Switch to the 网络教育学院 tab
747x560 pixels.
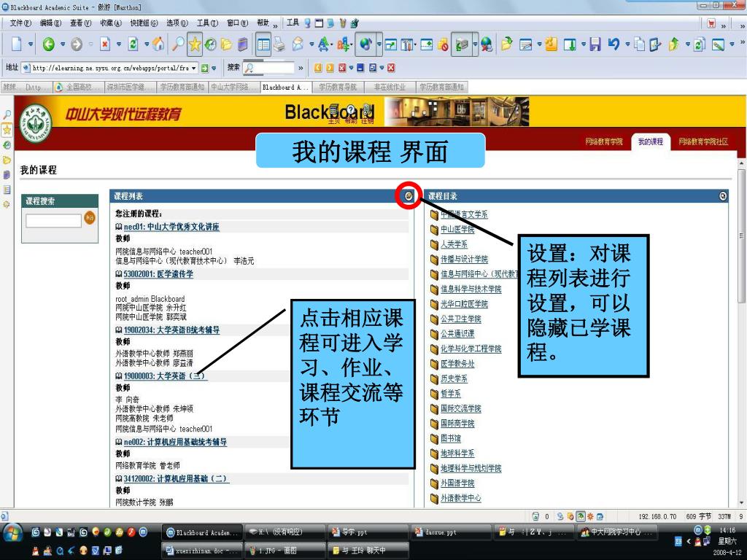(x=603, y=141)
